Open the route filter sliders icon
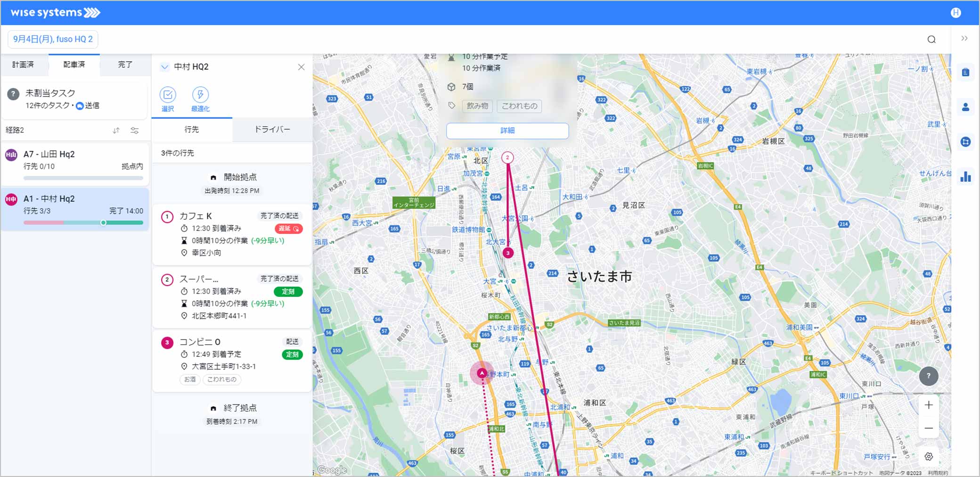This screenshot has height=477, width=980. tap(135, 131)
